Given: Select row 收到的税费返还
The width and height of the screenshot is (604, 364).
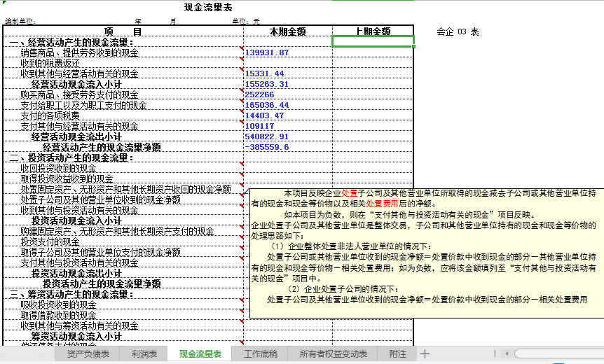Looking at the screenshot, I should (x=123, y=63).
